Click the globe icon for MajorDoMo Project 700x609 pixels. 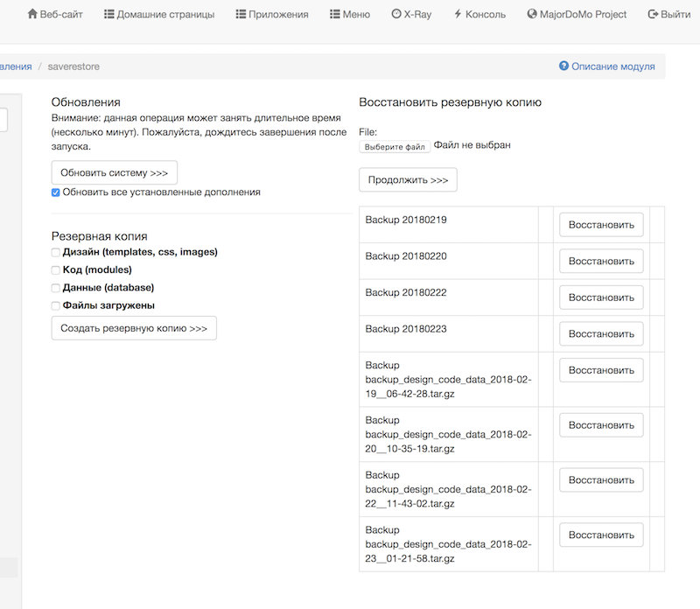532,15
